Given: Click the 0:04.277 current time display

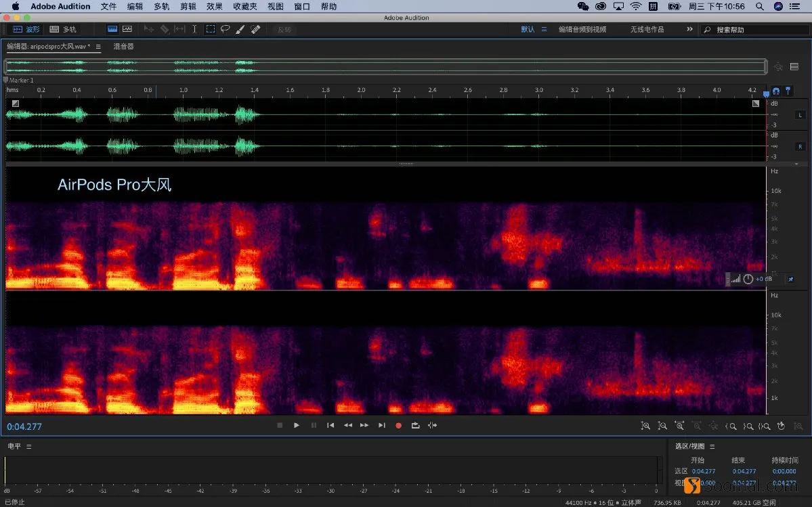Looking at the screenshot, I should (x=24, y=426).
